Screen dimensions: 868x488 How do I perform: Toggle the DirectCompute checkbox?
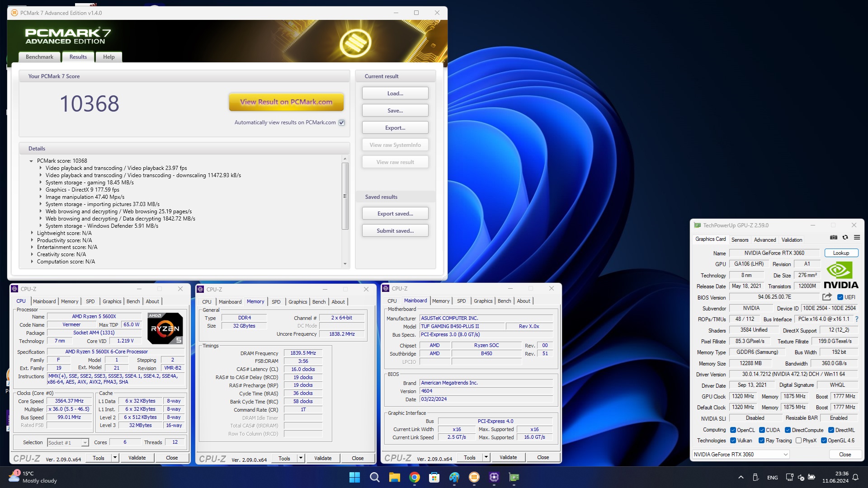pos(788,430)
